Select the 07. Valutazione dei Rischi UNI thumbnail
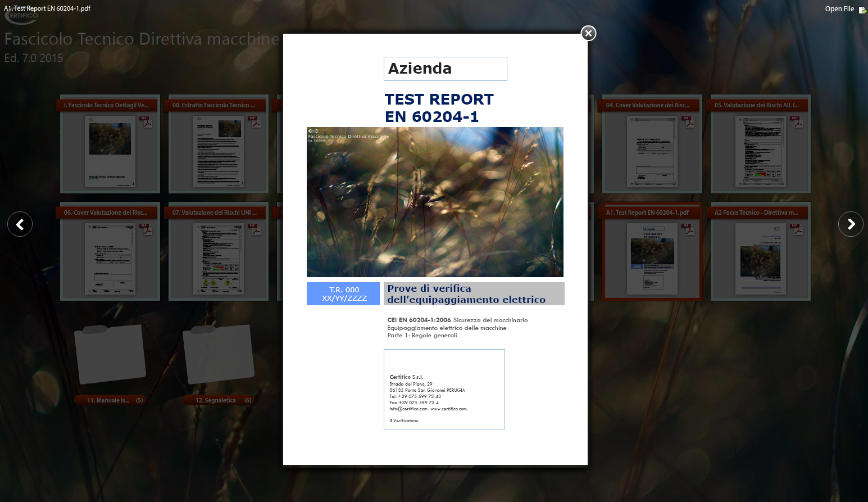 coord(219,259)
